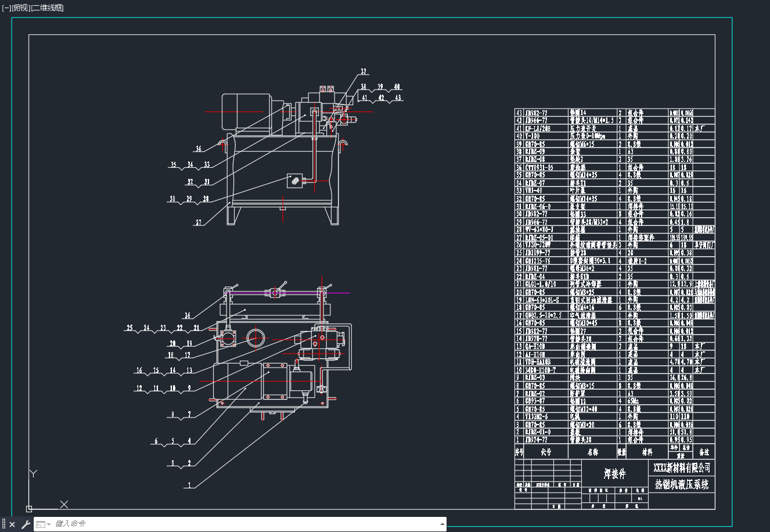
Task: Select the 代号 table header cell
Action: [x=546, y=451]
